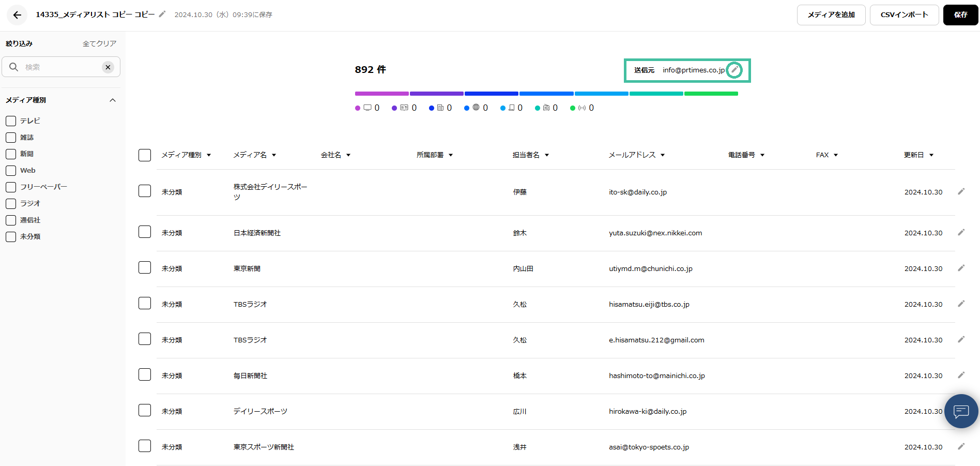Edit the media list title pencil icon

pyautogui.click(x=162, y=14)
